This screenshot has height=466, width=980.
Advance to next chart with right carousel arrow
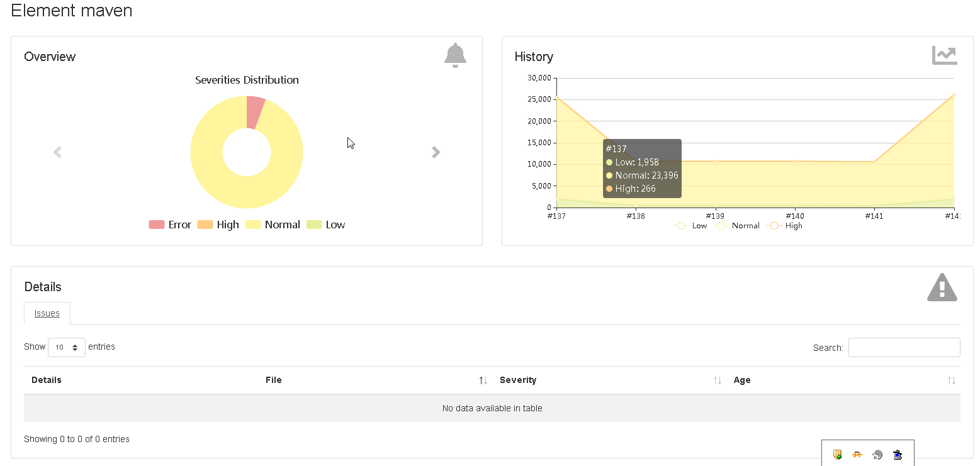coord(436,152)
